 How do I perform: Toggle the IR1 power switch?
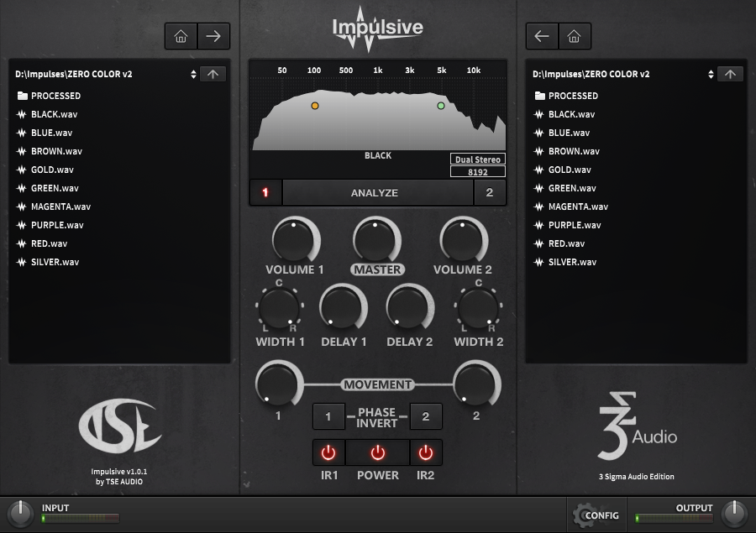pos(328,452)
